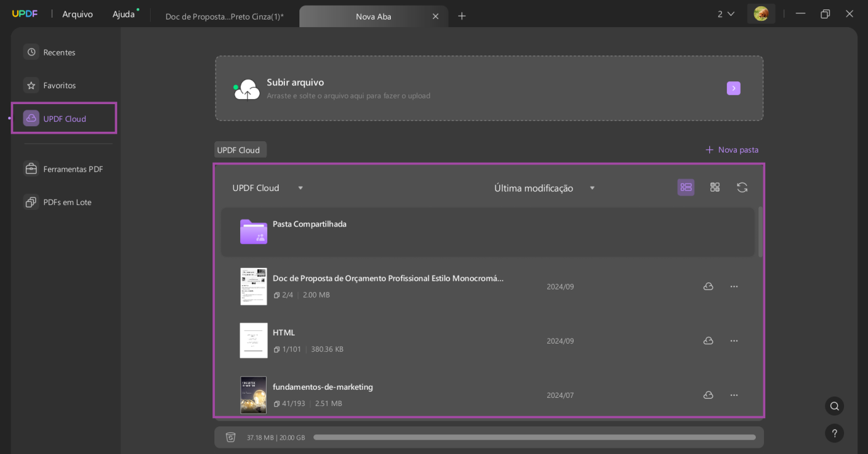The image size is (868, 454).
Task: Select the Nova Aba tab
Action: tap(374, 16)
